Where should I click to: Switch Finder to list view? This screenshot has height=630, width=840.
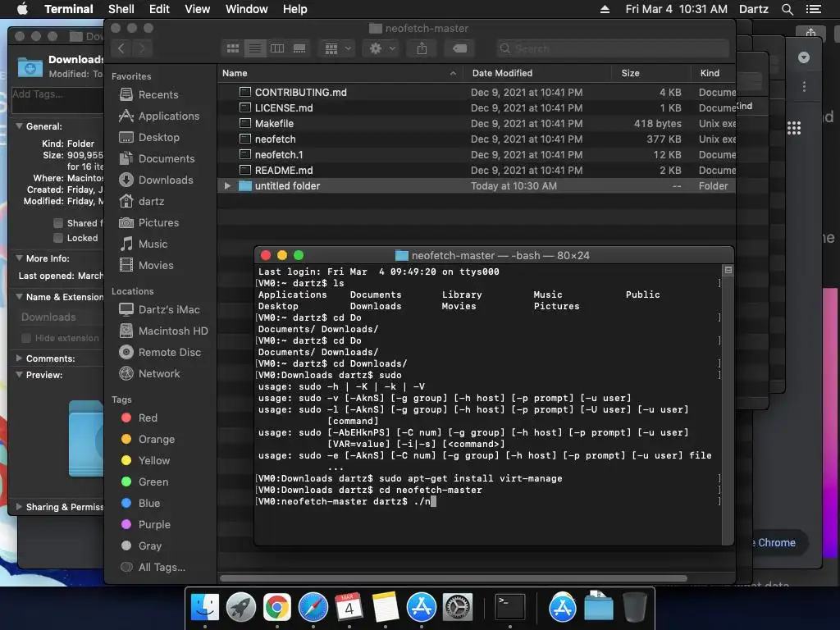coord(255,48)
